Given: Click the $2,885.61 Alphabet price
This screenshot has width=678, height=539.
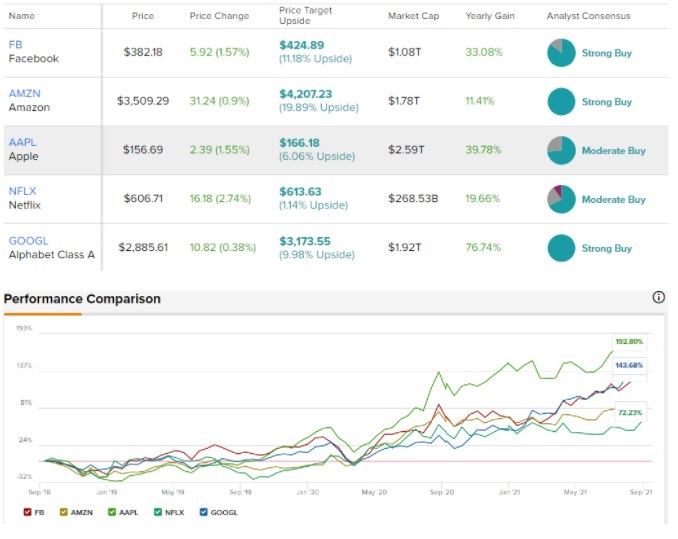Looking at the screenshot, I should (143, 248).
